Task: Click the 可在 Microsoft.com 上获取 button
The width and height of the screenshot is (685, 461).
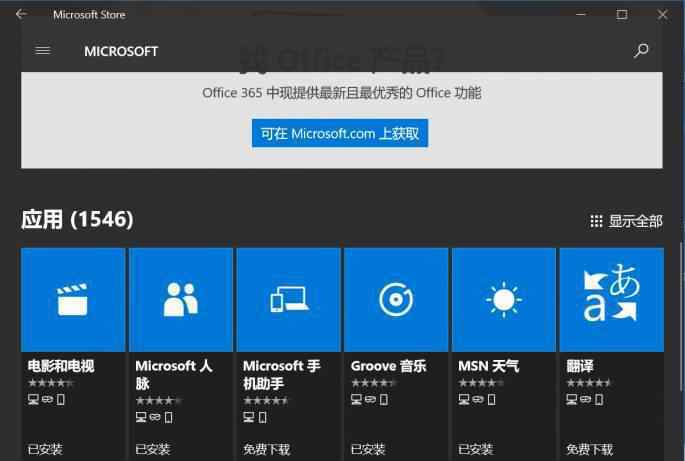Action: 340,133
